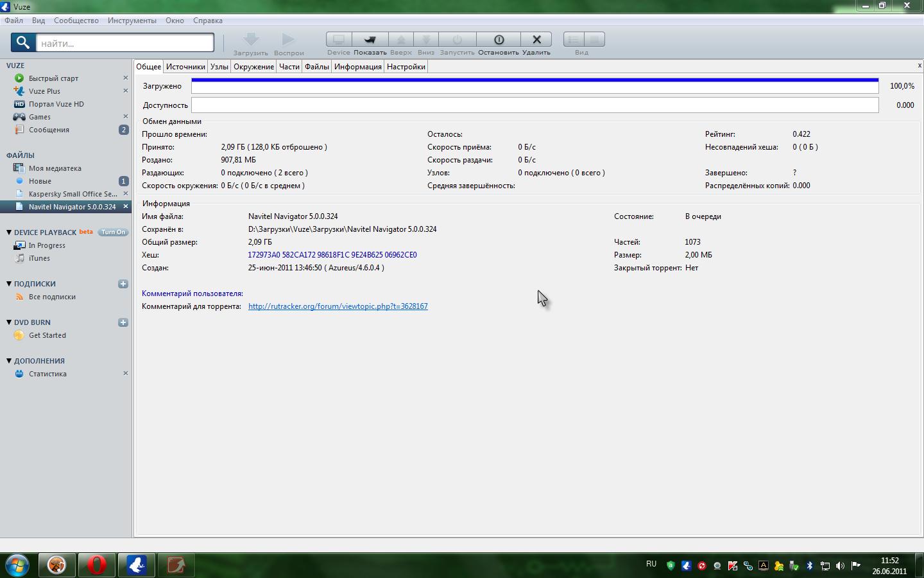Image resolution: width=924 pixels, height=578 pixels.
Task: Open the rutracker.org torrent comment link
Action: click(x=338, y=306)
